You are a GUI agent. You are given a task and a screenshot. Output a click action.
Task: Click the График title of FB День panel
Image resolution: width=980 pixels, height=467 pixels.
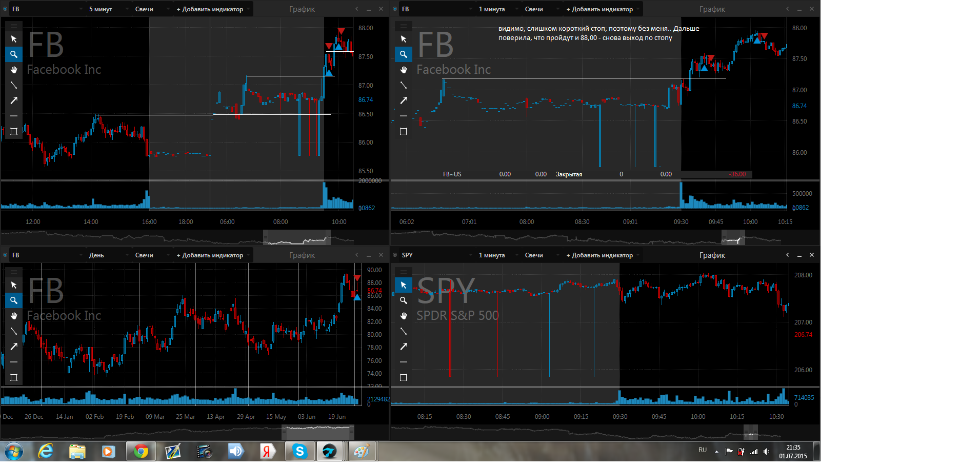(302, 255)
